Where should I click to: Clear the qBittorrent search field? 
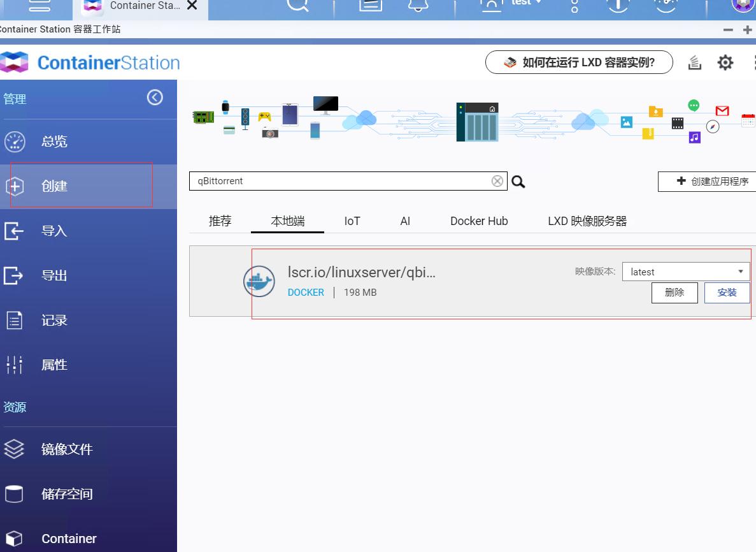[497, 181]
